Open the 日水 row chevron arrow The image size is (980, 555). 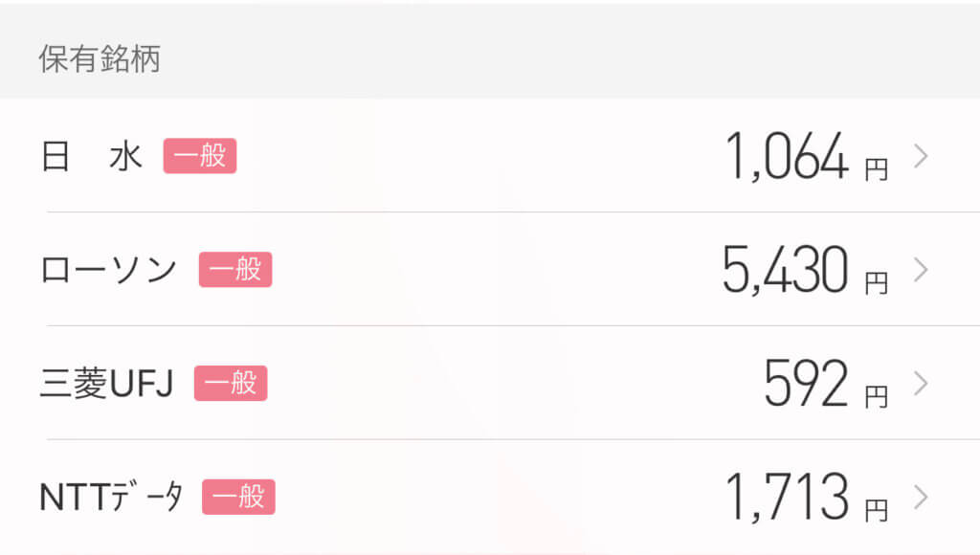tap(921, 156)
